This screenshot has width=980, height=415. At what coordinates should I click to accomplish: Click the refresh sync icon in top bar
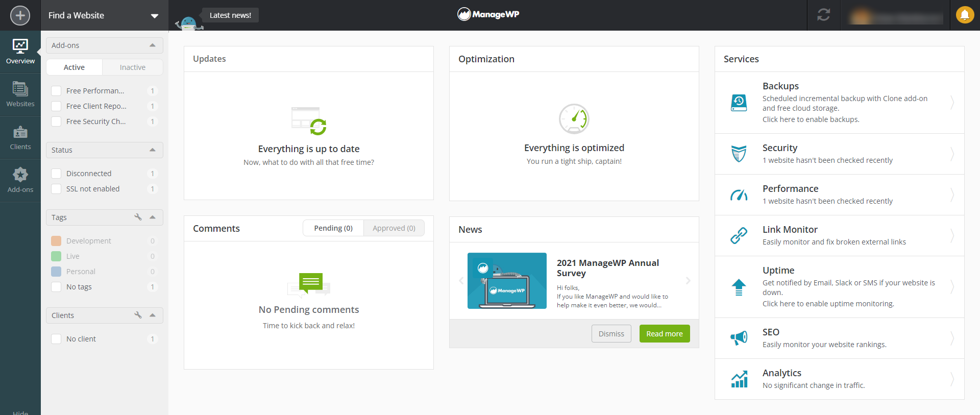tap(823, 15)
